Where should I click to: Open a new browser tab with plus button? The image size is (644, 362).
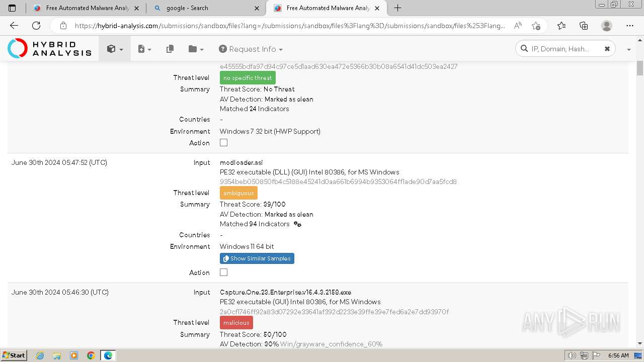tap(397, 8)
